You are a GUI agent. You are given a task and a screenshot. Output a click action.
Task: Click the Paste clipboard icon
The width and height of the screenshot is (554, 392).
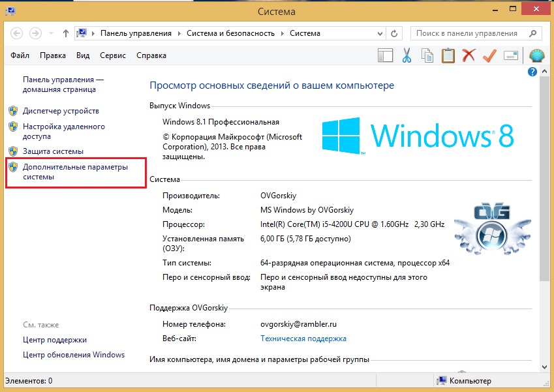448,55
